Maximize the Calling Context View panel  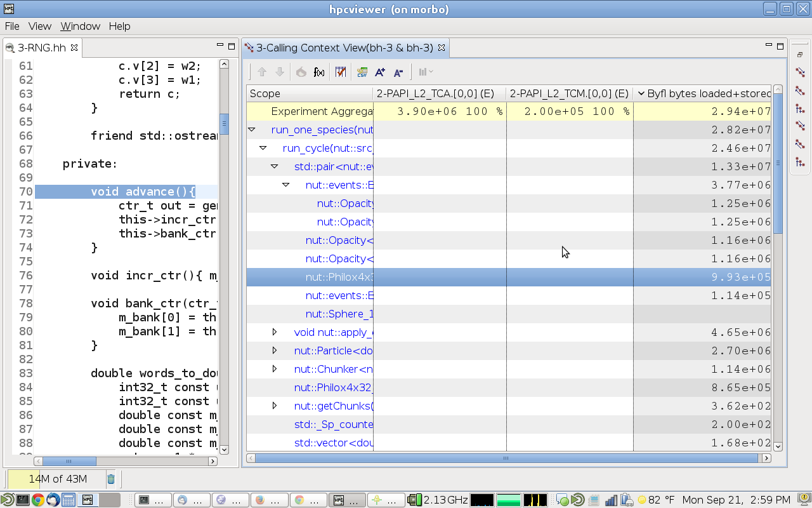(780, 46)
